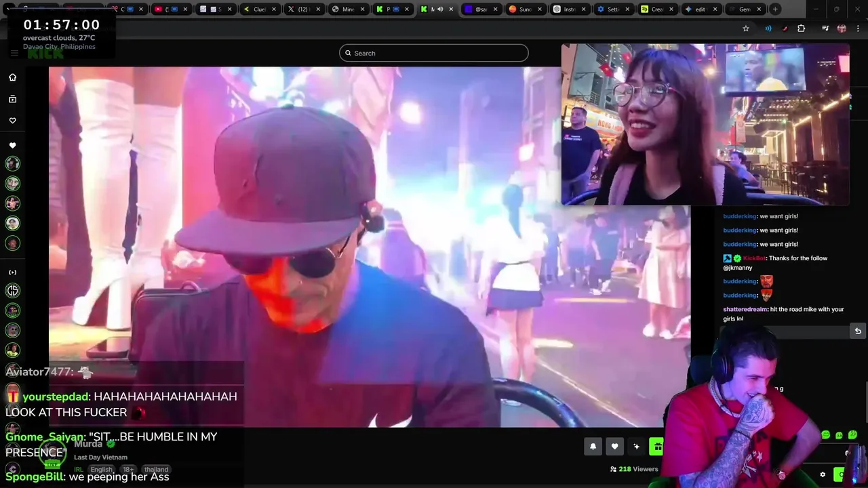This screenshot has height=488, width=868.
Task: Open shatteredrealm's username in chat
Action: [745, 309]
